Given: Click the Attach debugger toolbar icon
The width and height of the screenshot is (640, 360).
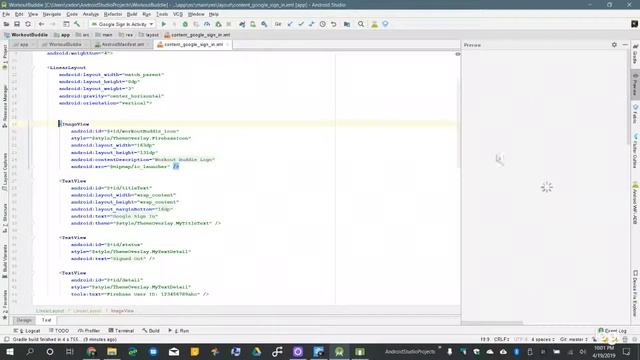Looking at the screenshot, I should (218, 24).
